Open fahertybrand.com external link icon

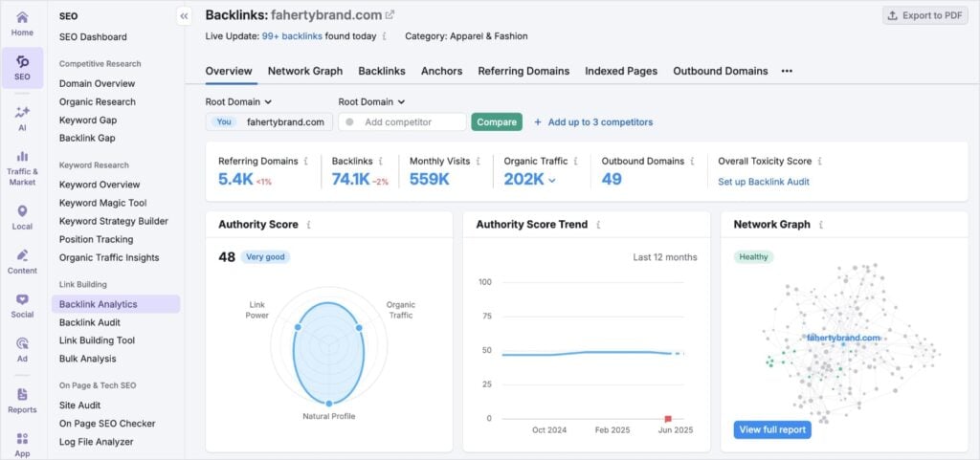coord(390,15)
